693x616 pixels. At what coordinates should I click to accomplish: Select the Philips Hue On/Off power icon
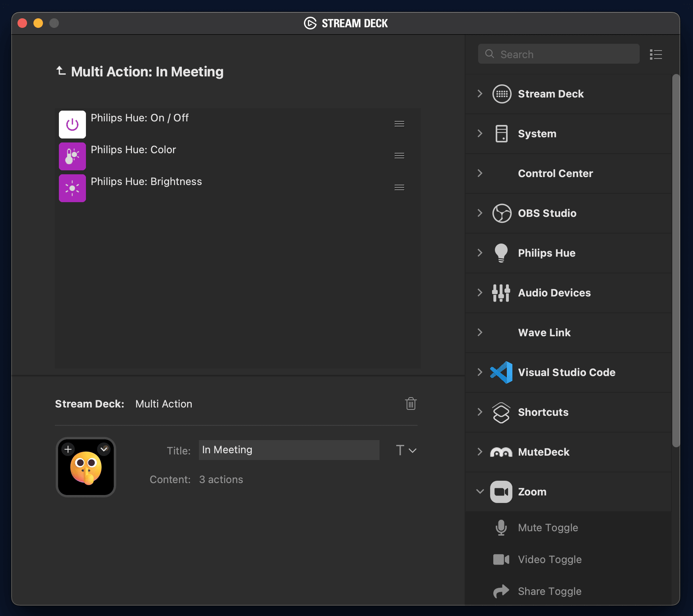coord(72,125)
